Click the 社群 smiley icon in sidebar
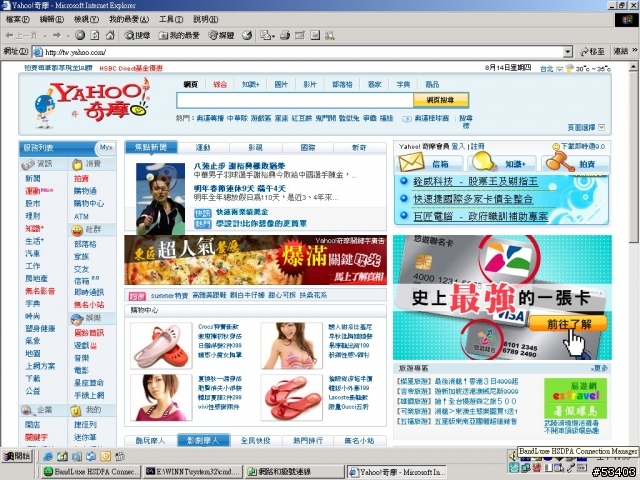The height and width of the screenshot is (480, 640). point(77,230)
